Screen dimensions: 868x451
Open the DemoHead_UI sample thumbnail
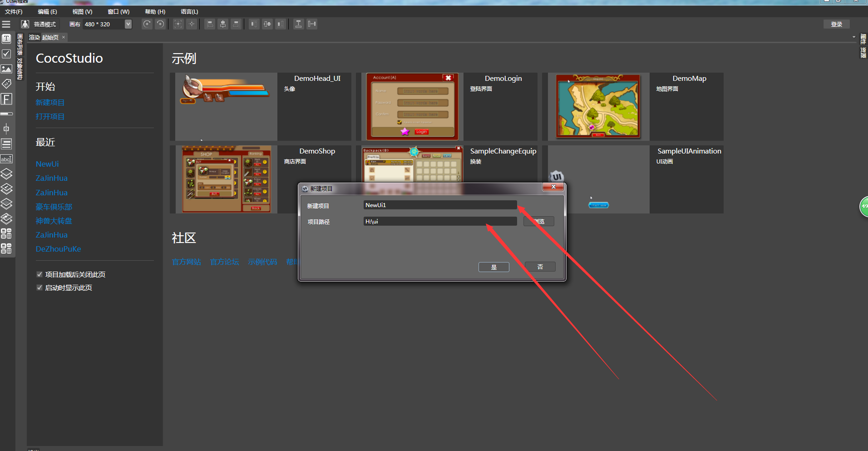[226, 107]
